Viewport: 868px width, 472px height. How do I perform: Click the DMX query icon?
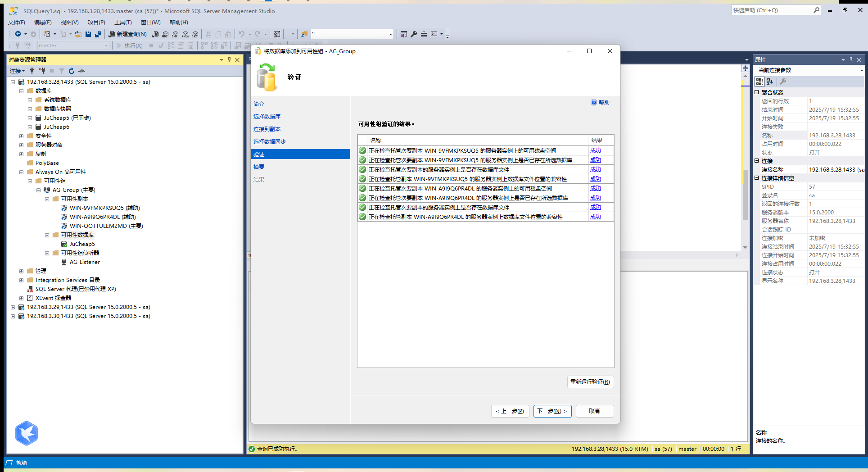pyautogui.click(x=175, y=34)
